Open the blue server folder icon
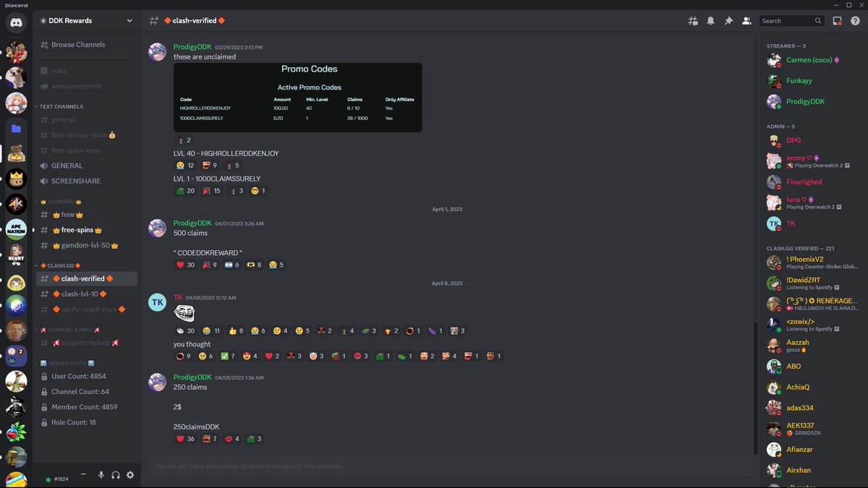Viewport: 868px width, 488px height. 16,129
